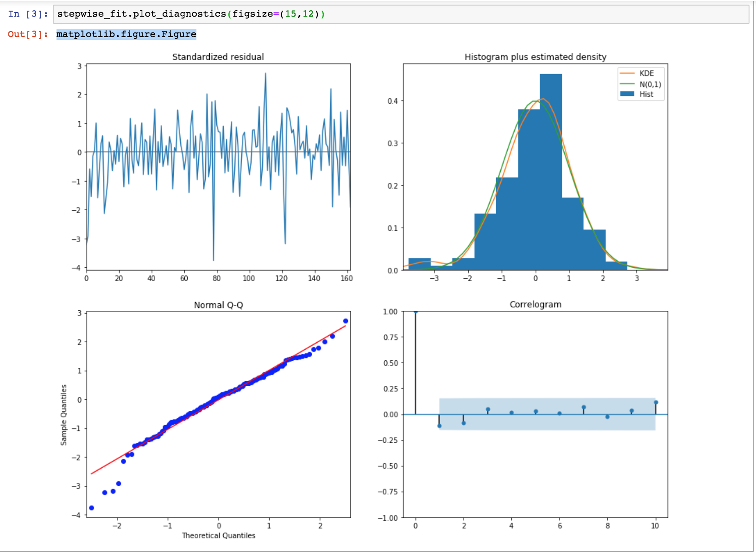This screenshot has width=756, height=553.
Task: Click the lag-10 correlogram point
Action: pyautogui.click(x=655, y=402)
